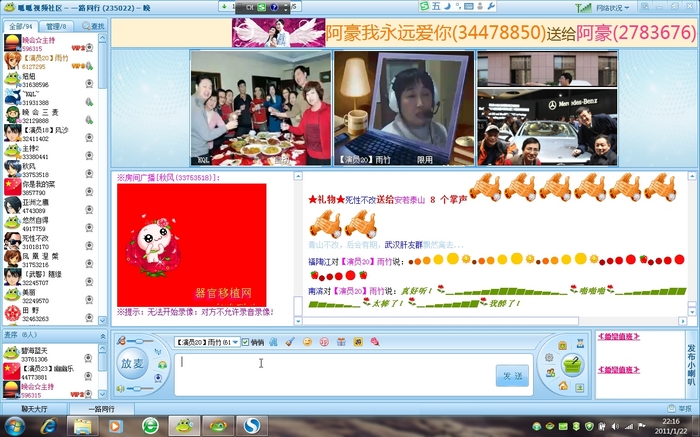Open the green shopping basket icon

(573, 365)
